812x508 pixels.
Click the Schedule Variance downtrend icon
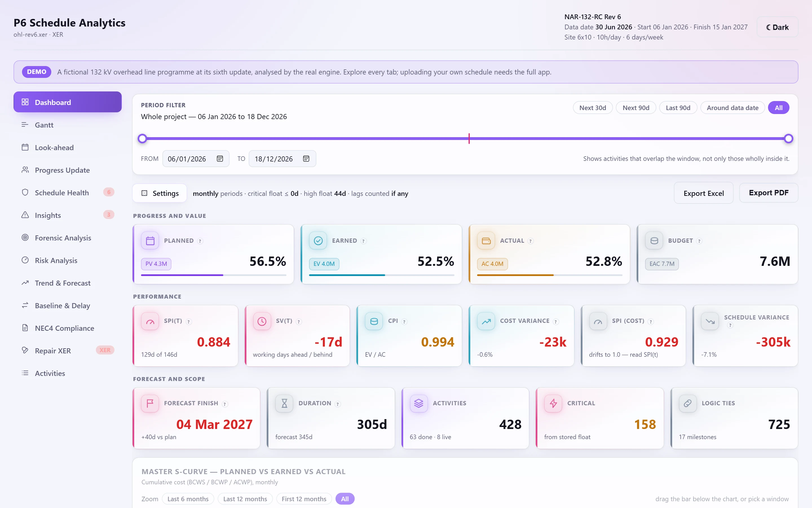point(710,321)
